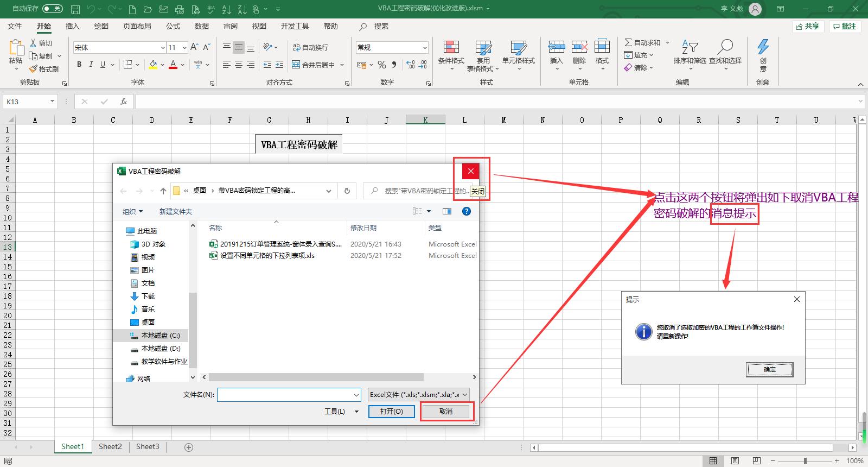Click the zoom slider at the bottom right

click(805, 460)
